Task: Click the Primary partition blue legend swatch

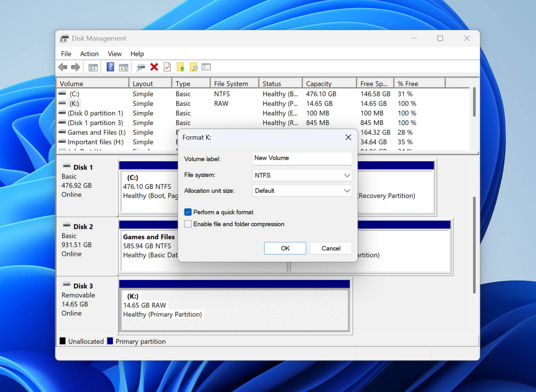Action: tap(110, 341)
